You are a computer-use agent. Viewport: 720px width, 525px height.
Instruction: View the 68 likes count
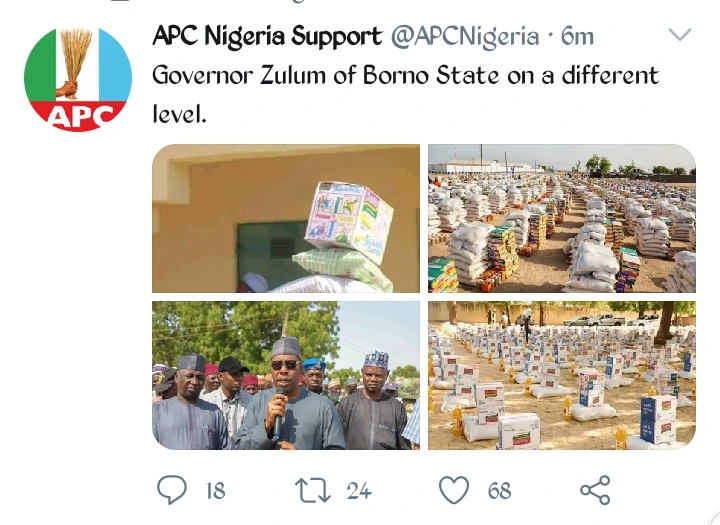click(499, 490)
